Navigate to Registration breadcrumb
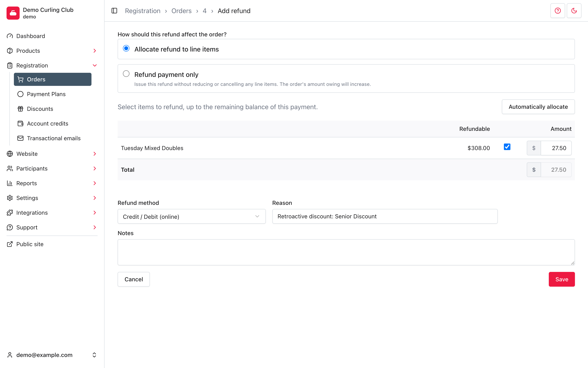Image resolution: width=588 pixels, height=368 pixels. click(x=143, y=11)
